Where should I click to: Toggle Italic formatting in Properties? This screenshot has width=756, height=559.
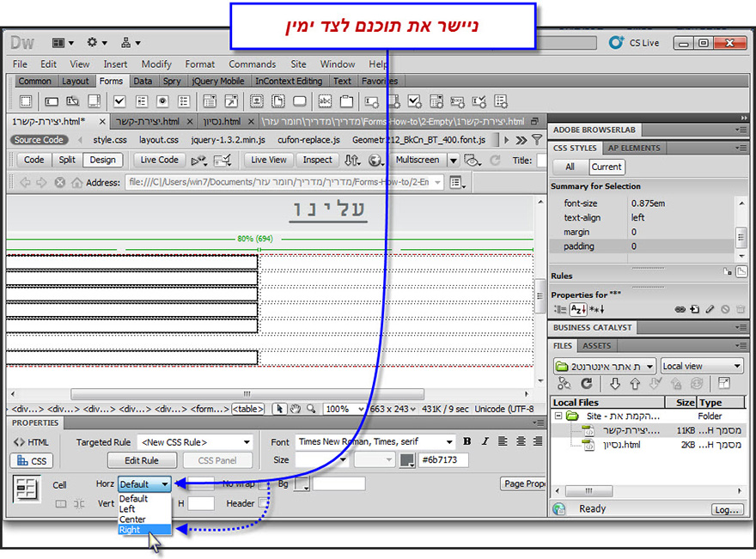[485, 441]
